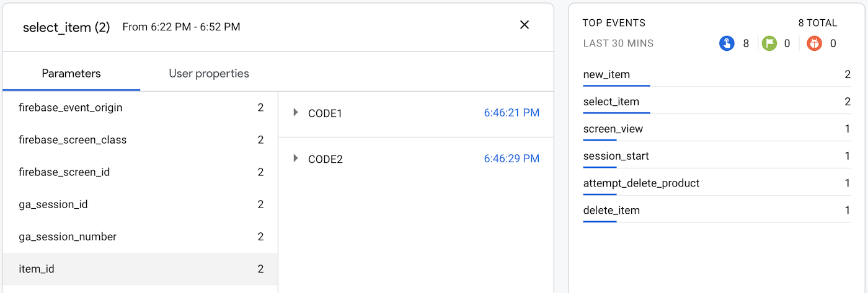Expand the CODE1 event entry
This screenshot has width=868, height=293.
[296, 113]
